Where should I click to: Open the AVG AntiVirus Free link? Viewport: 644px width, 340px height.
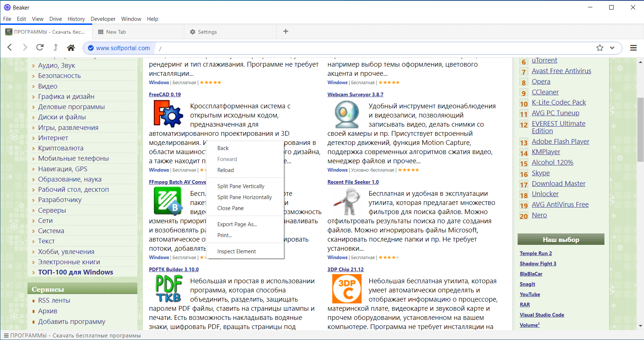pyautogui.click(x=560, y=205)
